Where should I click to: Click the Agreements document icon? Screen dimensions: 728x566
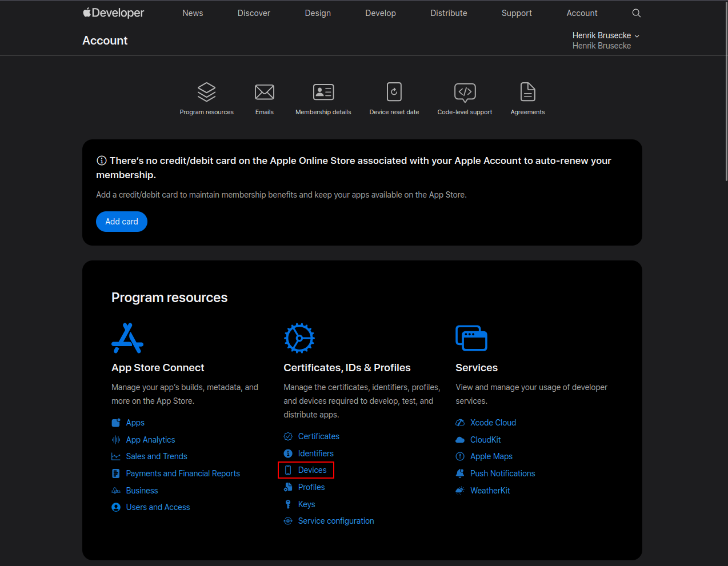(528, 92)
